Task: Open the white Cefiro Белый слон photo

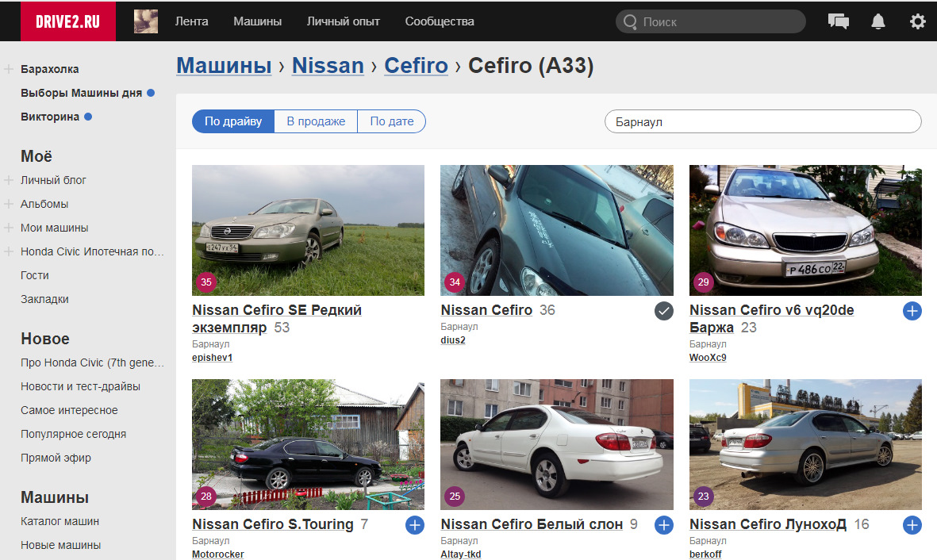Action: pos(557,444)
